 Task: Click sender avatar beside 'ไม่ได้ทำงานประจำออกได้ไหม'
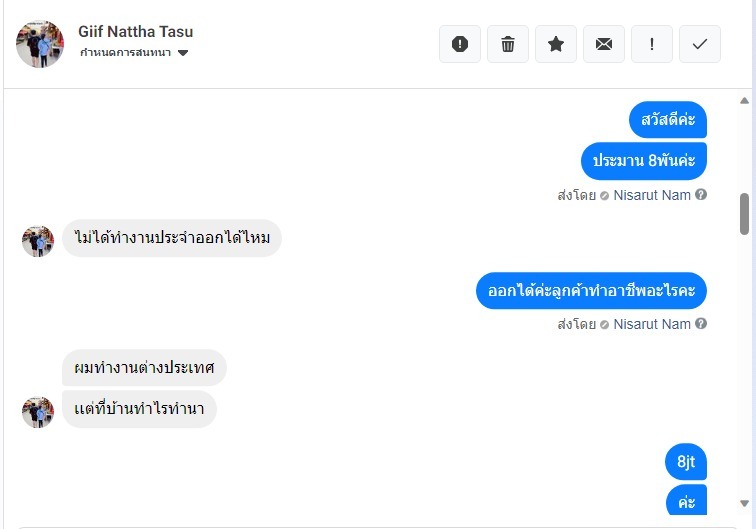pyautogui.click(x=38, y=241)
